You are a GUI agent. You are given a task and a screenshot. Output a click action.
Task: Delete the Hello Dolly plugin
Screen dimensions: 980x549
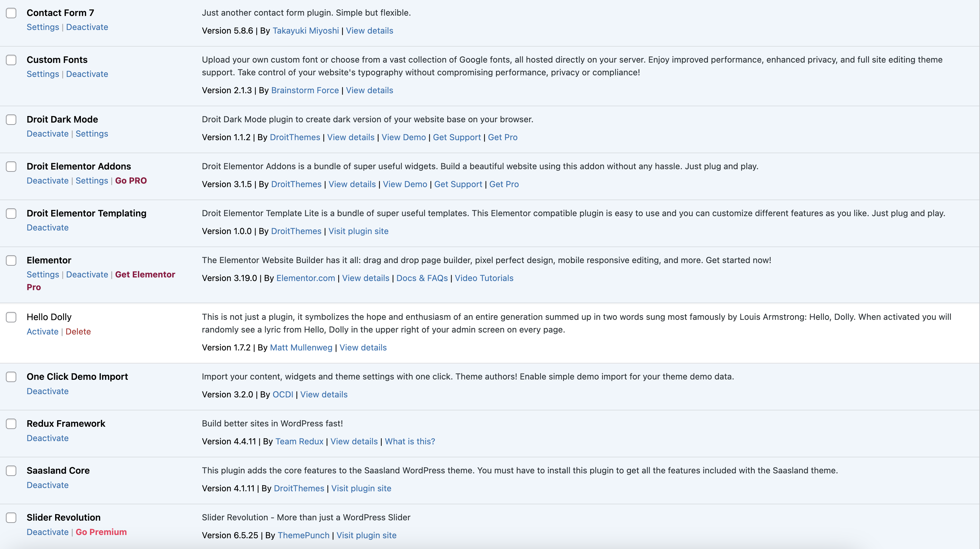(x=78, y=332)
